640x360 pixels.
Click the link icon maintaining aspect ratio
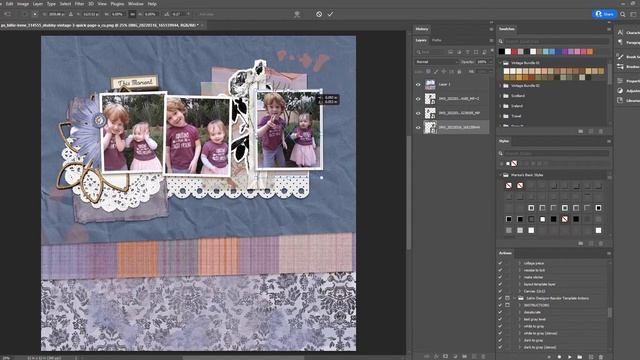[x=132, y=14]
